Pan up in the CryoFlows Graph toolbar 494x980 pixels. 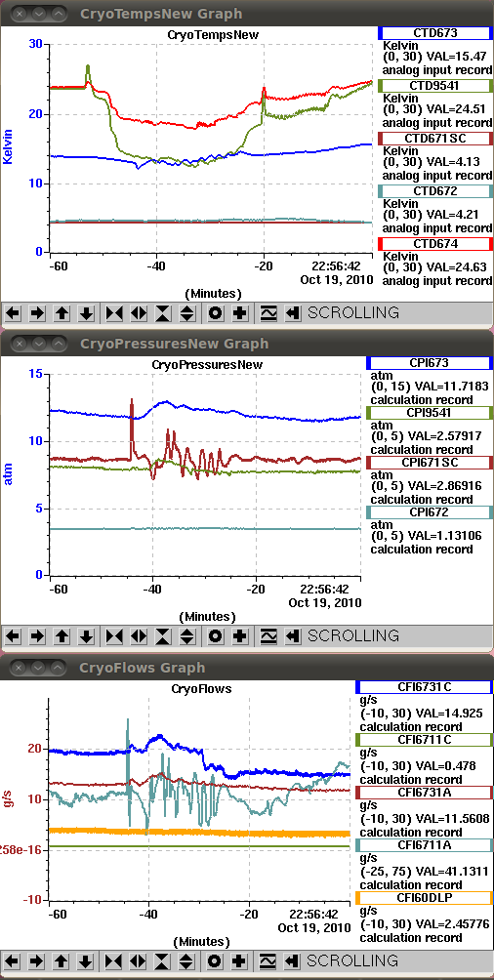pos(62,960)
